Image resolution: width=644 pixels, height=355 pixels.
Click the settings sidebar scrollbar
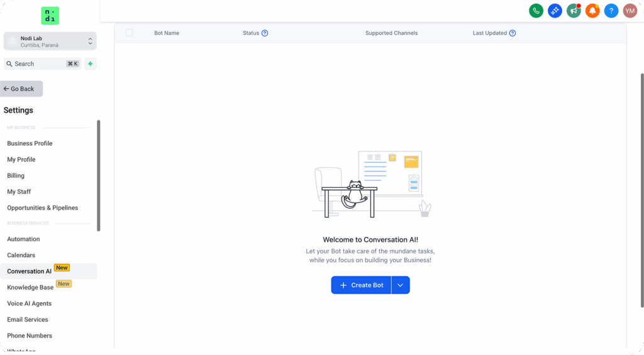click(x=99, y=175)
